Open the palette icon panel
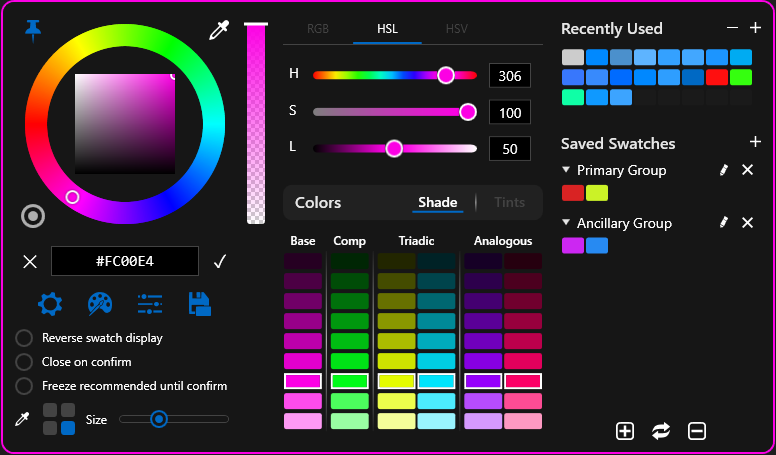This screenshot has height=455, width=776. coord(100,304)
